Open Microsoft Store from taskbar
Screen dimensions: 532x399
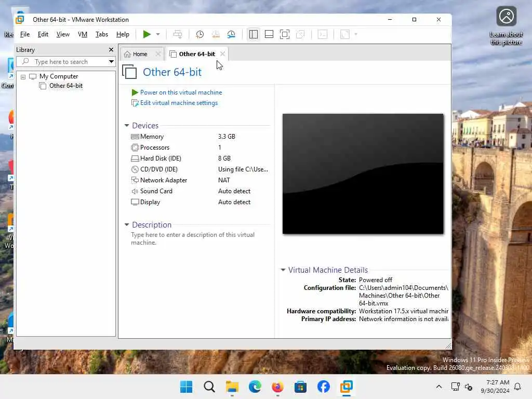(300, 387)
